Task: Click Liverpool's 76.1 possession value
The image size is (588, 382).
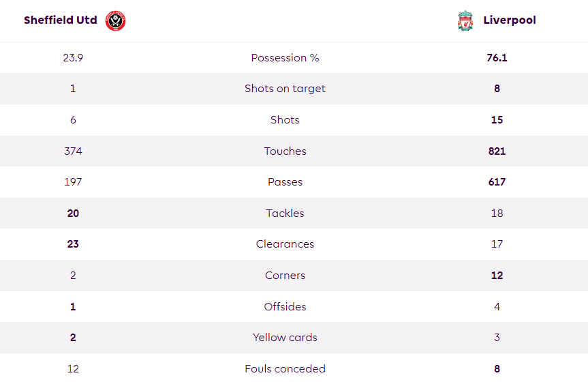Action: pos(497,58)
